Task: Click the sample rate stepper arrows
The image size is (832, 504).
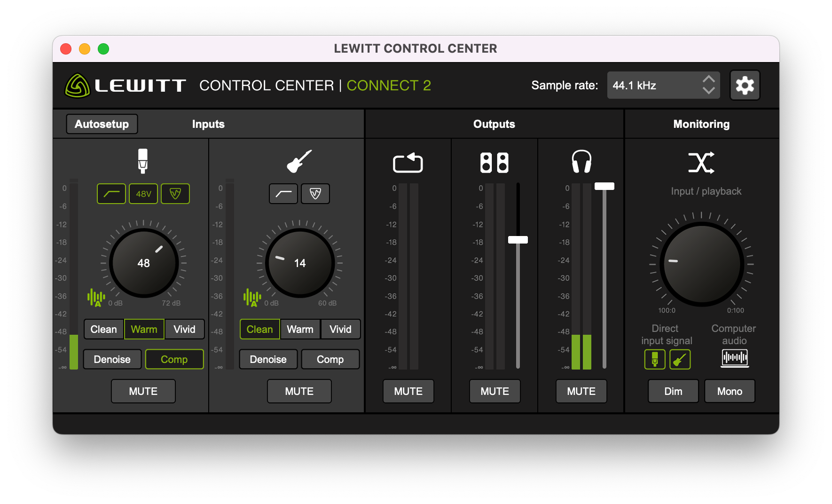Action: click(708, 85)
